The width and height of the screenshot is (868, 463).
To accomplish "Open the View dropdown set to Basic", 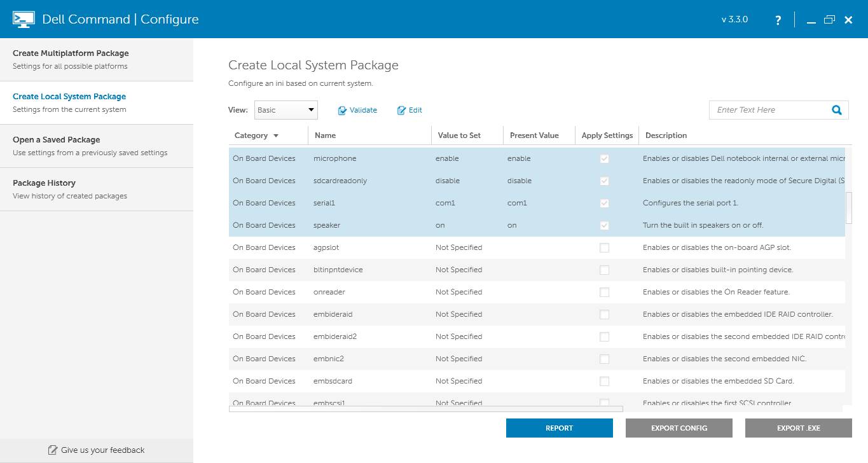I will tap(286, 110).
